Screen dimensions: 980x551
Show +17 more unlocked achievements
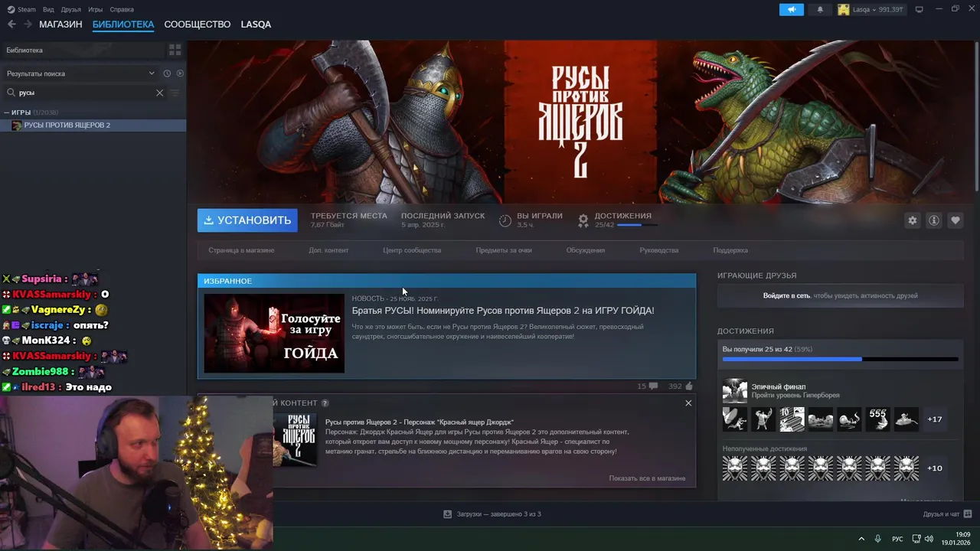[934, 419]
